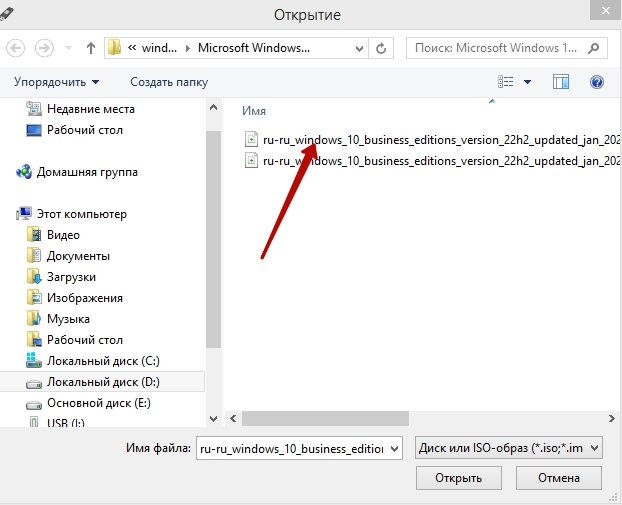Click the Основной диск (E:) drive icon
The image size is (622, 505).
click(34, 405)
